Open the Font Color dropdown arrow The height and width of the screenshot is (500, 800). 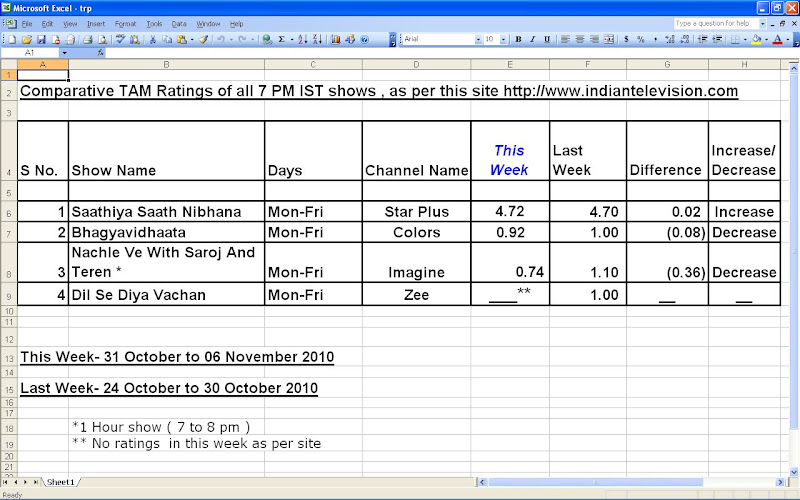pos(787,39)
